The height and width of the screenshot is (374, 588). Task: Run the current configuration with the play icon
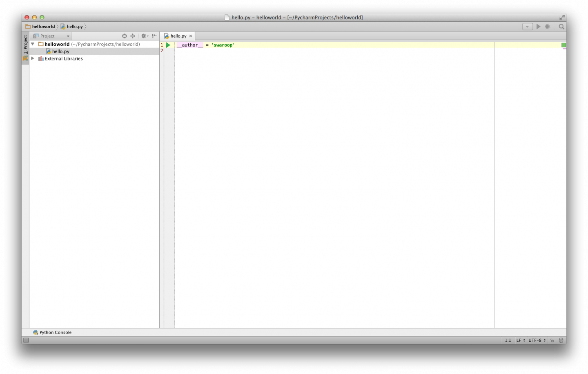pos(538,27)
